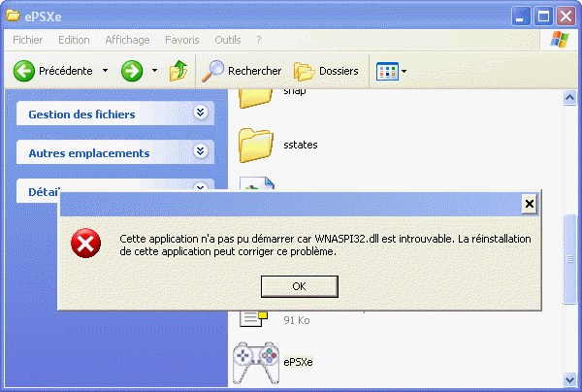Maximize the ePSXe explorer window
Screen dimensions: 582x392
click(543, 16)
